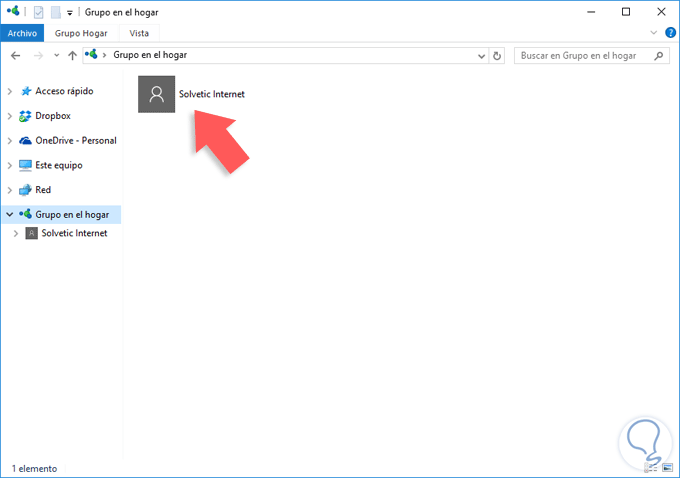Click the Solvetic Internet user avatar tile
Screen dimensions: 680x478
[x=157, y=94]
